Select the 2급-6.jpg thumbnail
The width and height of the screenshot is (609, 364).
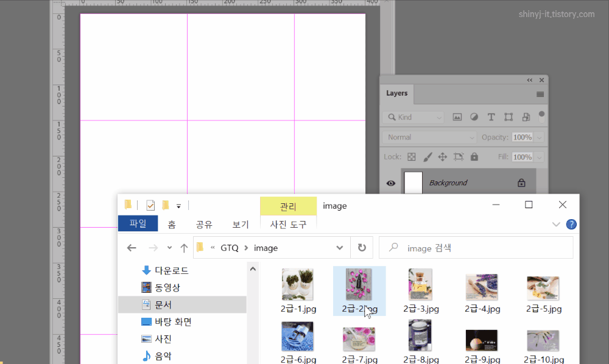pyautogui.click(x=298, y=336)
